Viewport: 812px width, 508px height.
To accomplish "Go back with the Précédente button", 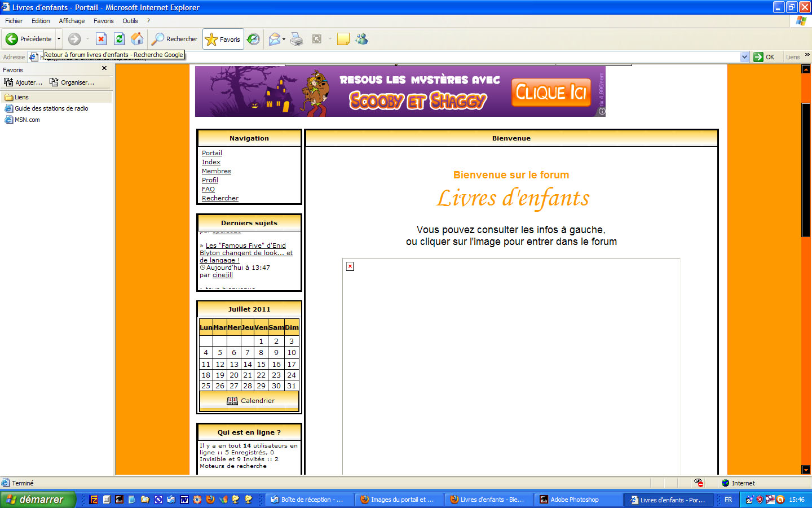I will (x=29, y=39).
